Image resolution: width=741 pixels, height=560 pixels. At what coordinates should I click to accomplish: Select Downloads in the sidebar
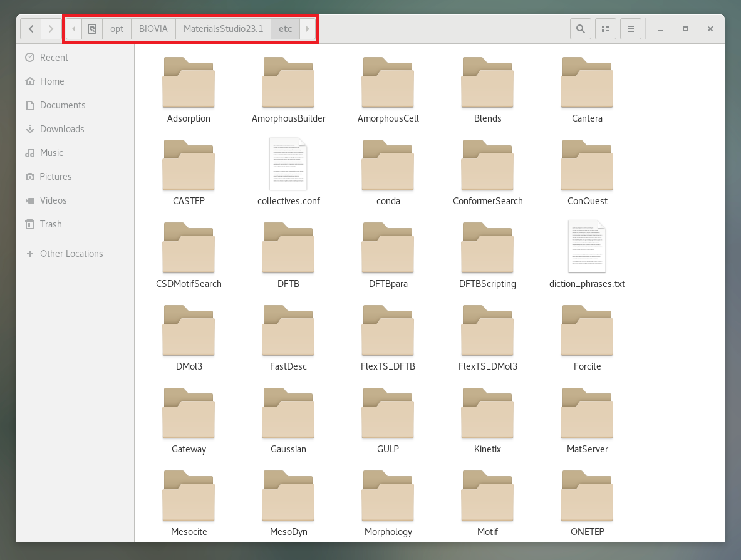click(x=61, y=129)
